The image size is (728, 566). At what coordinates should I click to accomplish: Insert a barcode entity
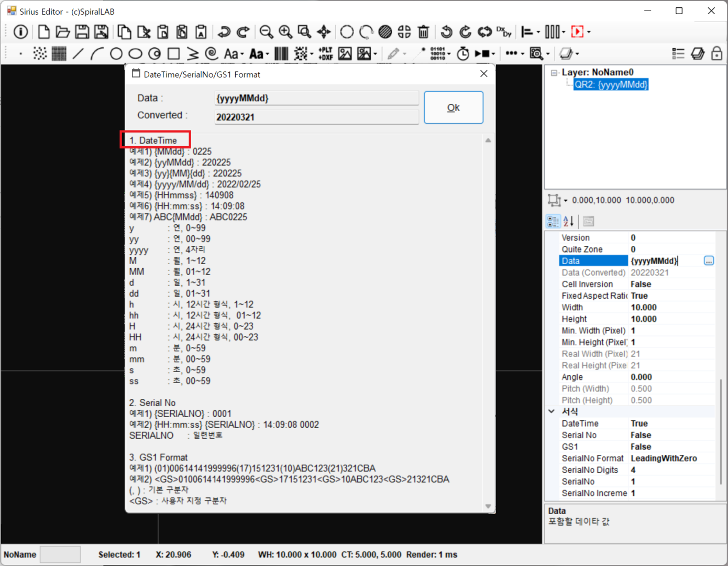point(281,53)
